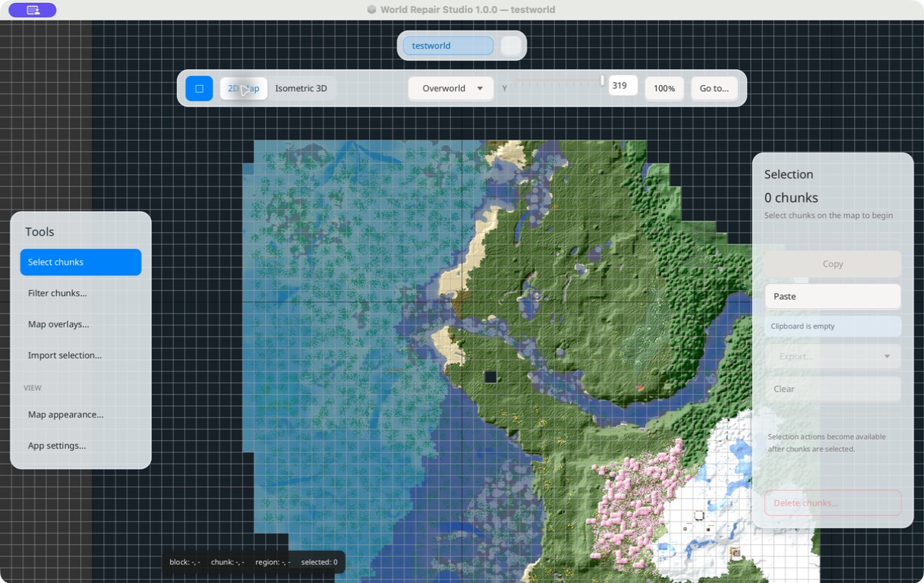
Task: Click the 'chunk: -, -' status entry
Action: tap(227, 562)
